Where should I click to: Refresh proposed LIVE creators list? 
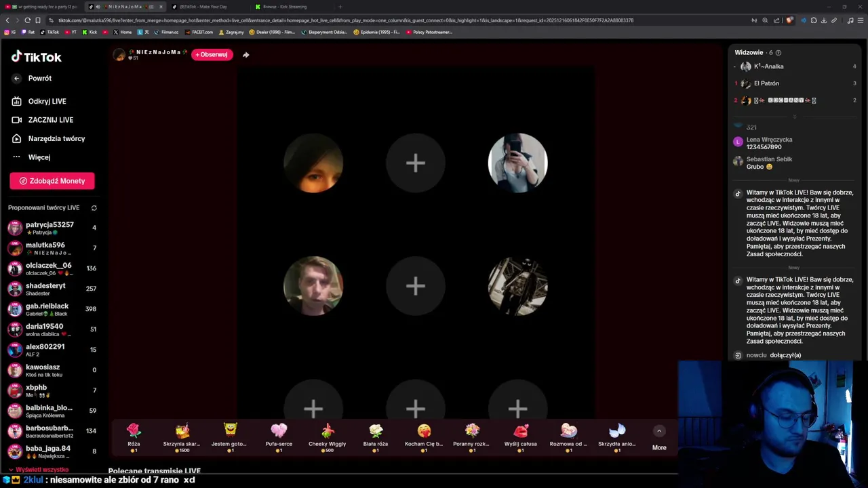(x=94, y=208)
